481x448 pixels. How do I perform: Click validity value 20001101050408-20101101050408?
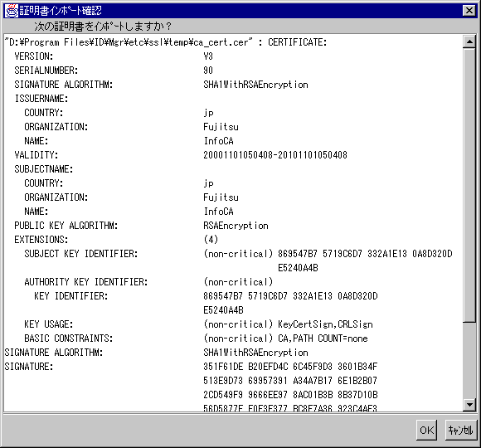click(275, 155)
